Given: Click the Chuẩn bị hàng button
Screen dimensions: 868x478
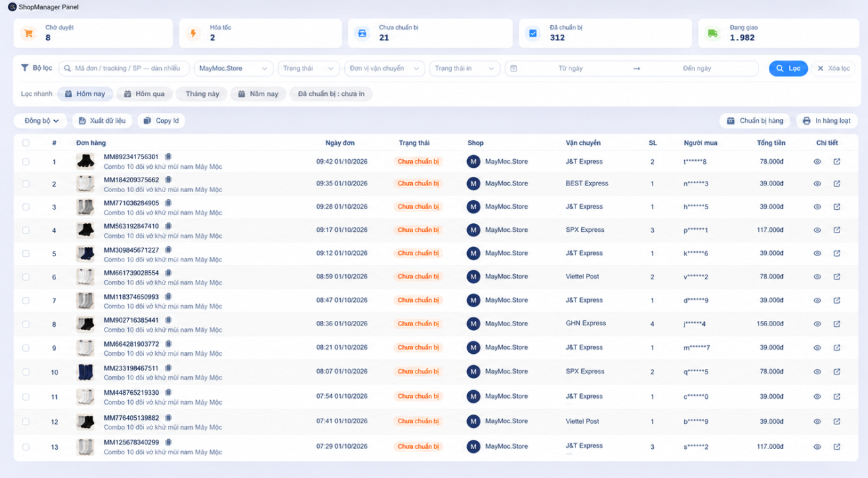Looking at the screenshot, I should [755, 121].
